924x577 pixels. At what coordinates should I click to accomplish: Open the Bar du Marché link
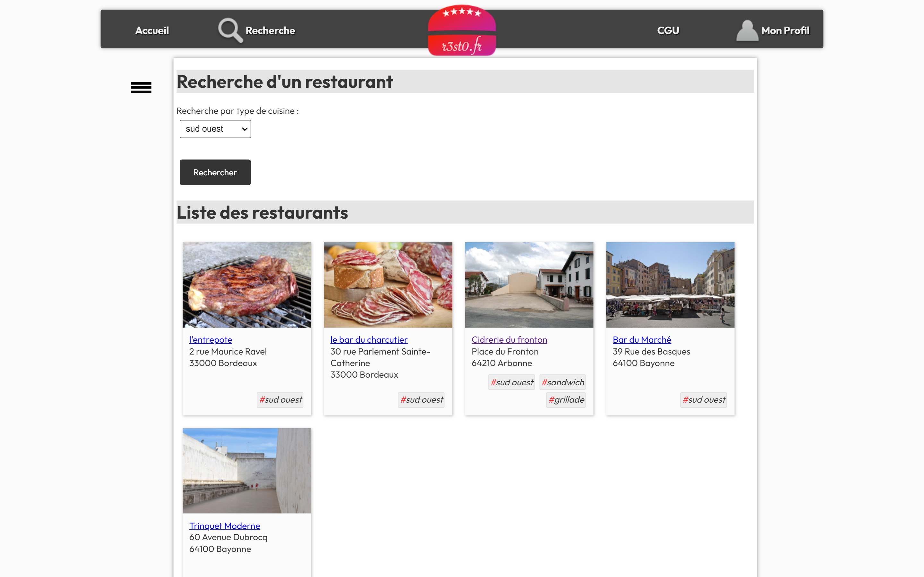point(641,339)
